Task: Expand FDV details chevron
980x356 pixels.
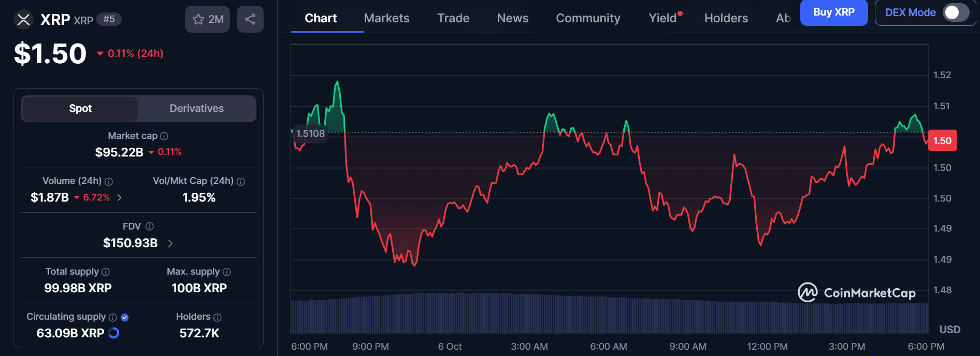Action: point(170,243)
